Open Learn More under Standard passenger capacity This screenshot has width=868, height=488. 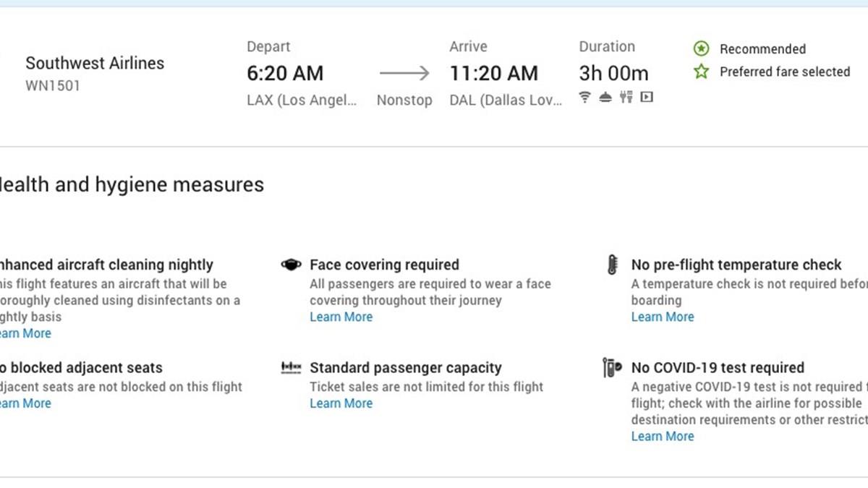point(341,403)
